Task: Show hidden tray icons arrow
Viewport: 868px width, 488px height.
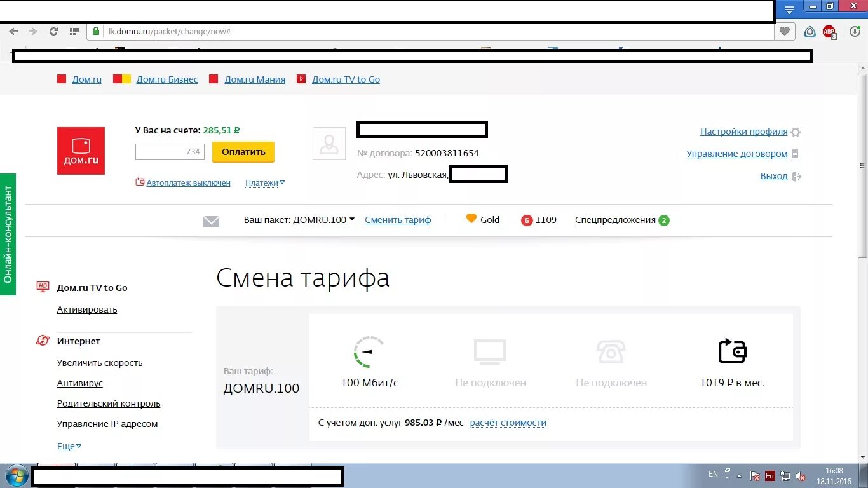Action: [739, 475]
